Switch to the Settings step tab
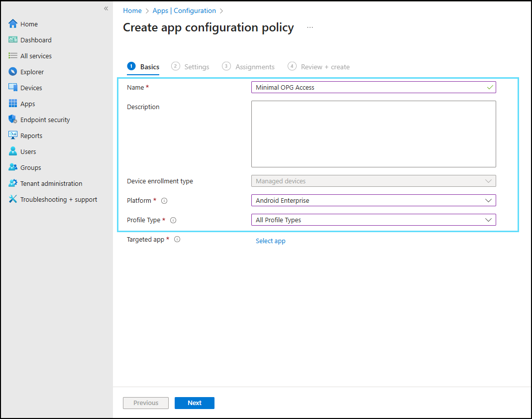Screen dimensions: 532x419 190,67
